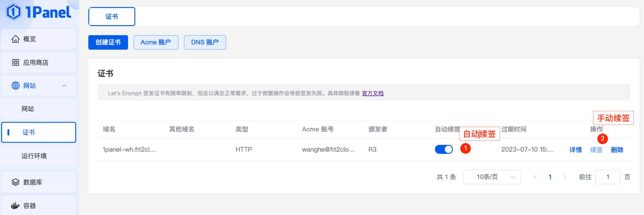Disable the 自动续签 toggle switch
The image size is (644, 215).
click(443, 150)
